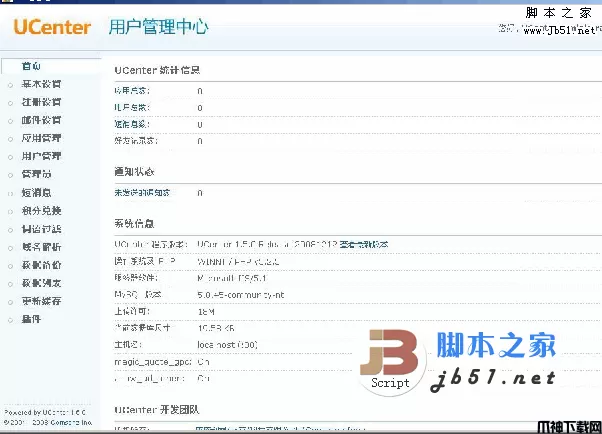Open 数据列表 from the left menu
602x434 pixels.
(41, 282)
